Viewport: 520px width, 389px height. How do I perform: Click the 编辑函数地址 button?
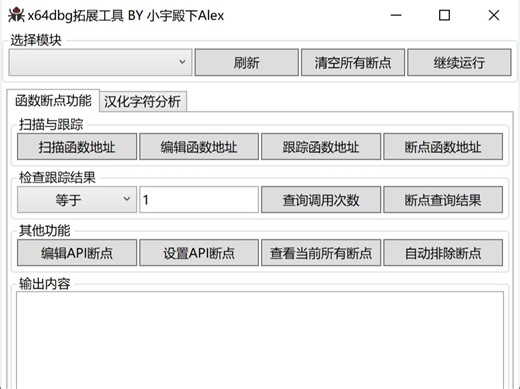click(x=199, y=147)
